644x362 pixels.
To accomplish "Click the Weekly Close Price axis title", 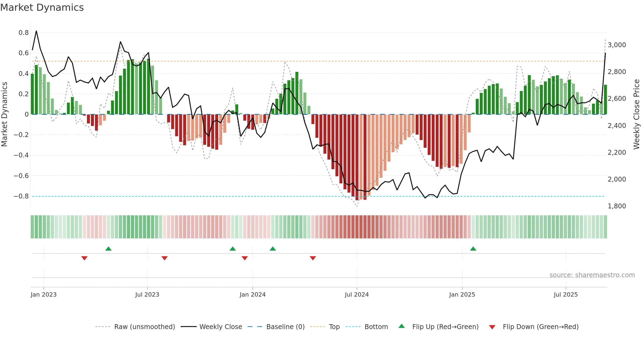I will coord(636,114).
